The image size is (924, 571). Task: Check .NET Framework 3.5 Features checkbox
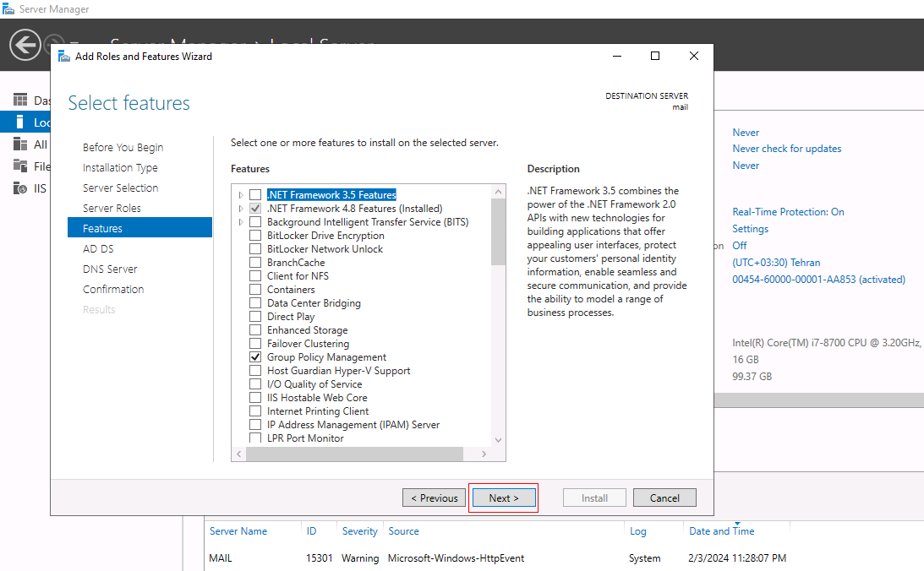coord(255,195)
